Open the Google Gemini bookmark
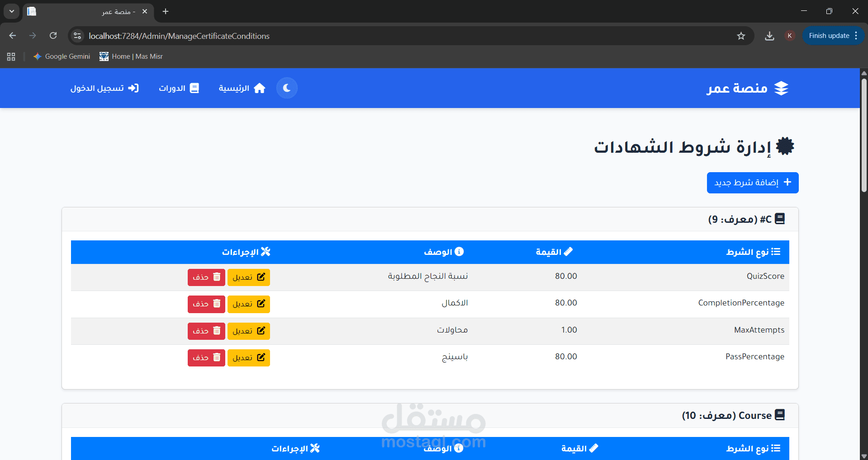 [62, 56]
